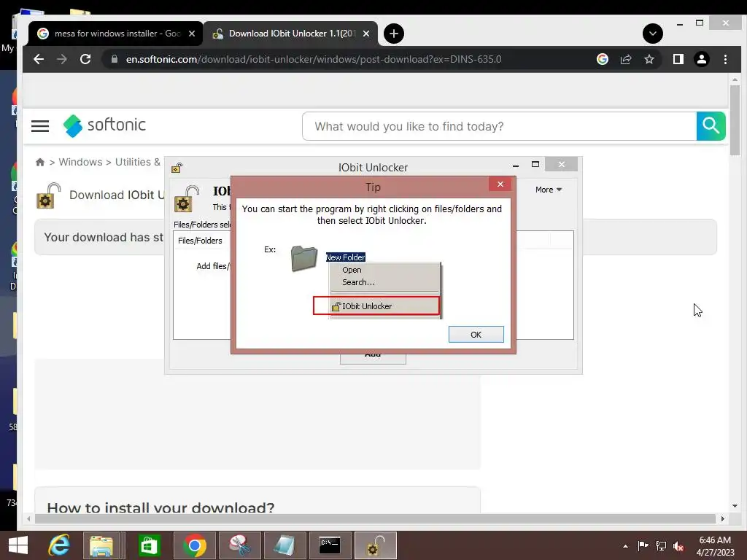Go back in Chrome
The image size is (747, 560).
pos(39,59)
